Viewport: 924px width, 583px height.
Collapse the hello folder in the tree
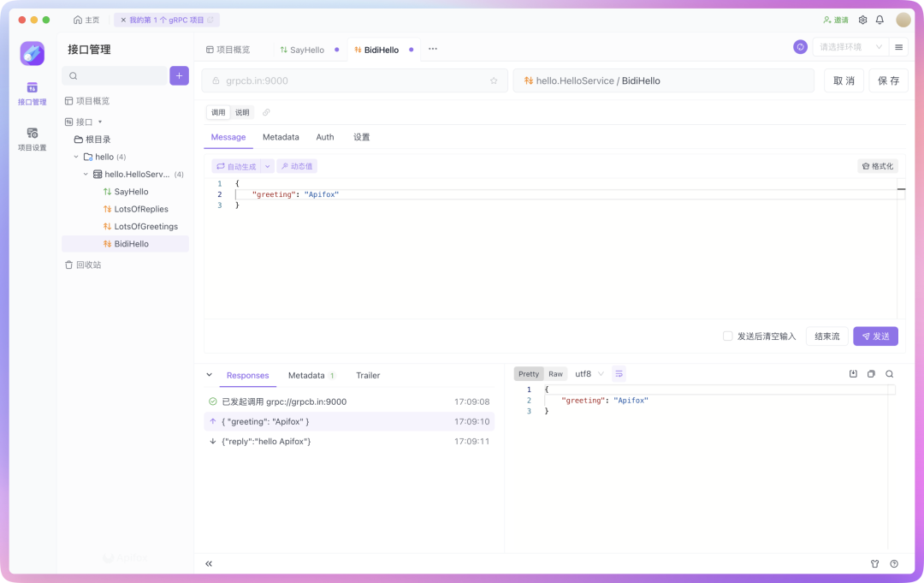coord(76,157)
